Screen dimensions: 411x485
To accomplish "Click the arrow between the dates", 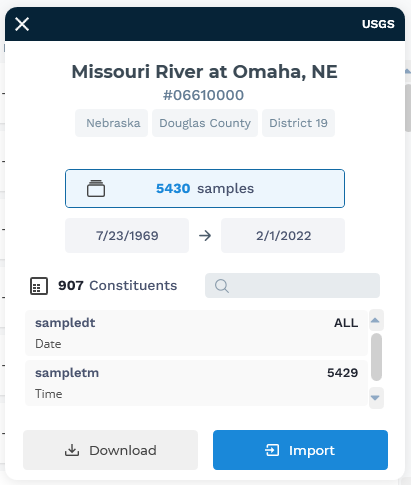I will pos(205,236).
